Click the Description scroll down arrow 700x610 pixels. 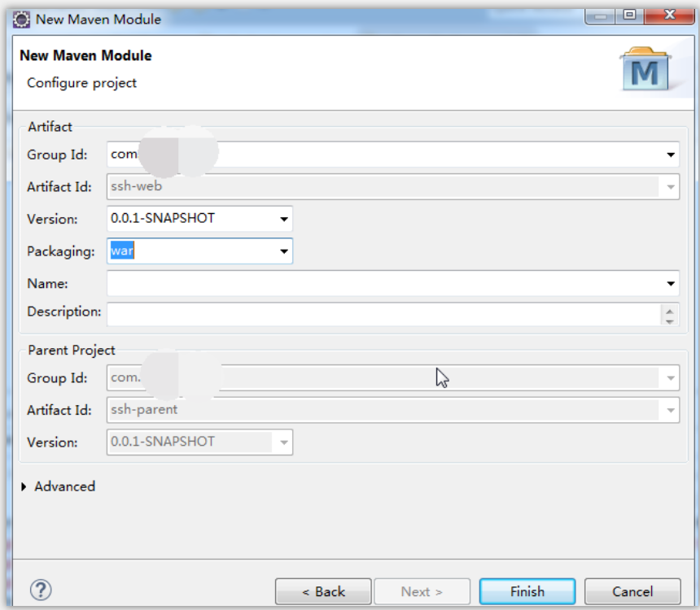tap(670, 320)
